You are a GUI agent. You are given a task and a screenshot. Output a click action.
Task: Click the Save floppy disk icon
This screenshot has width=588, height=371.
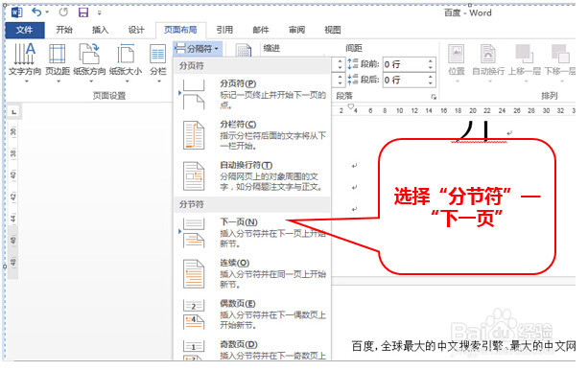83,12
